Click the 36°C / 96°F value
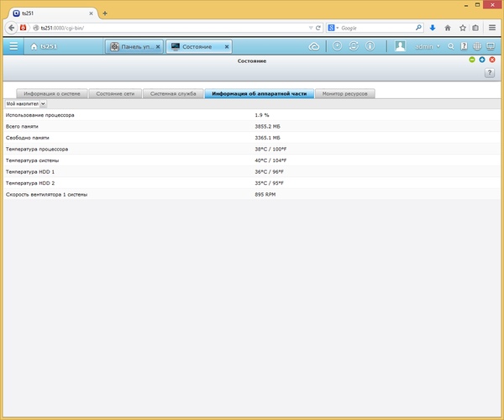The height and width of the screenshot is (420, 504). pyautogui.click(x=269, y=171)
